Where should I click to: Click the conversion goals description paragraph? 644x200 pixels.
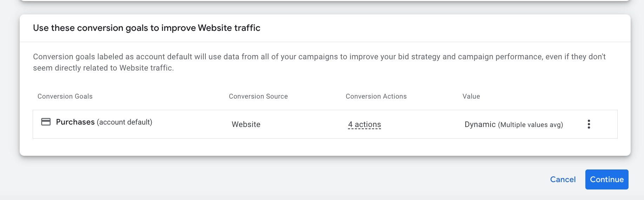coord(320,62)
